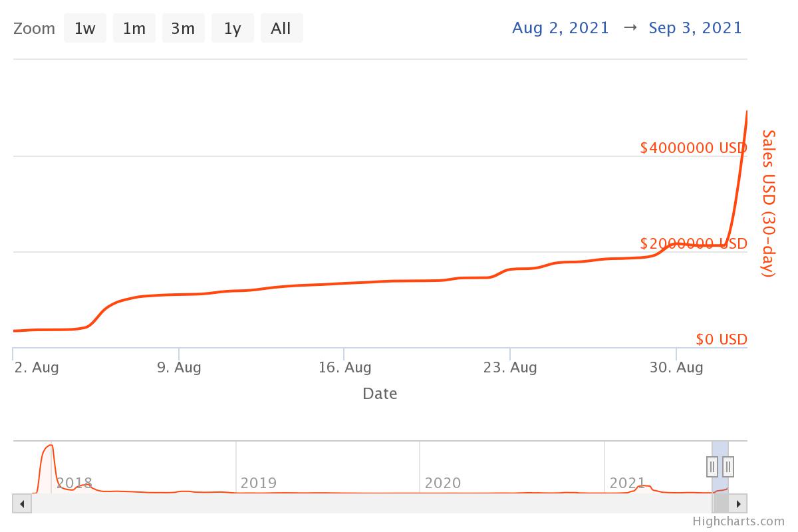Viewport: 798px width, 532px height.
Task: Edit the Aug 2, 2021 start date
Action: [x=560, y=28]
